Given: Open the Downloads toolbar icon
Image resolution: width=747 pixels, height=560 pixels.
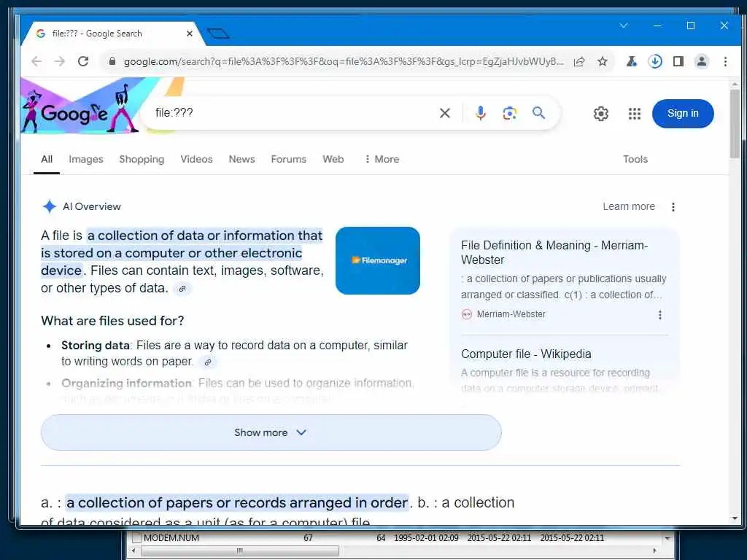Looking at the screenshot, I should 655,61.
